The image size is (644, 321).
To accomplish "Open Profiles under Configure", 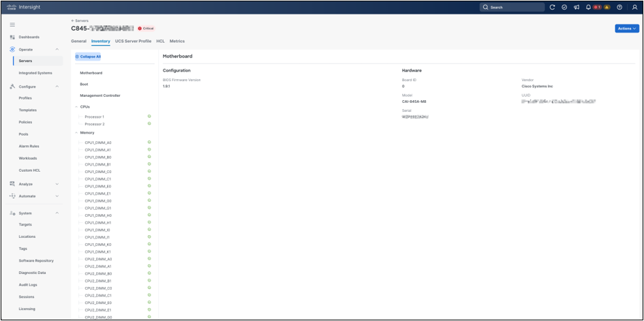I will 25,98.
